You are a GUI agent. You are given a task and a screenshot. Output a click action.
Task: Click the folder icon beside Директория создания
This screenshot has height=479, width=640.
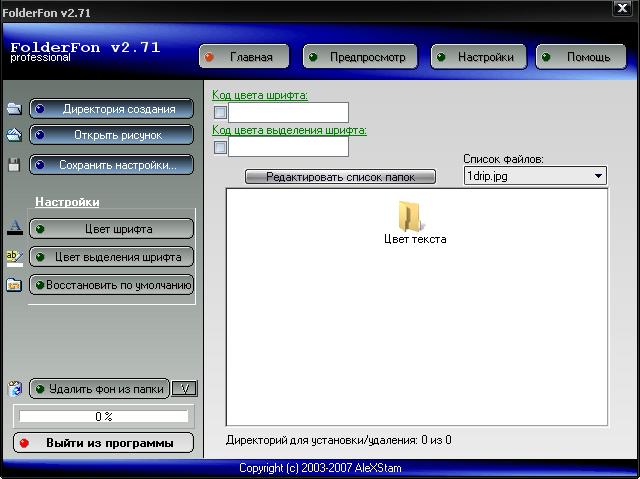click(x=14, y=109)
